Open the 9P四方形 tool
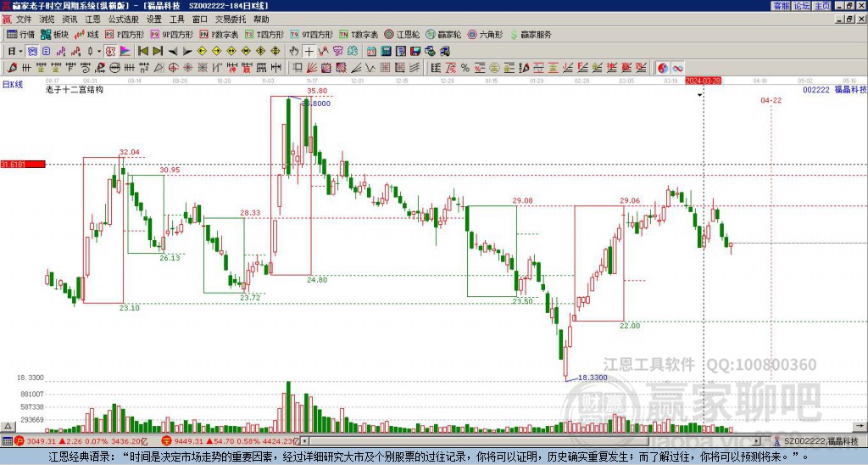Screen dimensions: 868x465 [171, 34]
